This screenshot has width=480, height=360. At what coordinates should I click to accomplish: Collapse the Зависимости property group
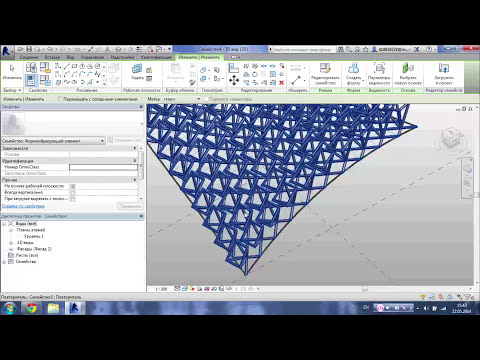[135, 148]
